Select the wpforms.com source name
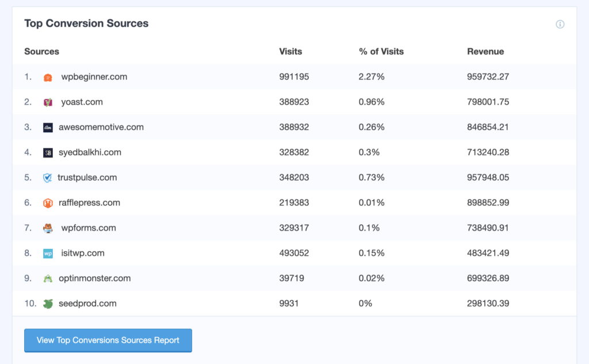589x364 pixels. coord(89,228)
